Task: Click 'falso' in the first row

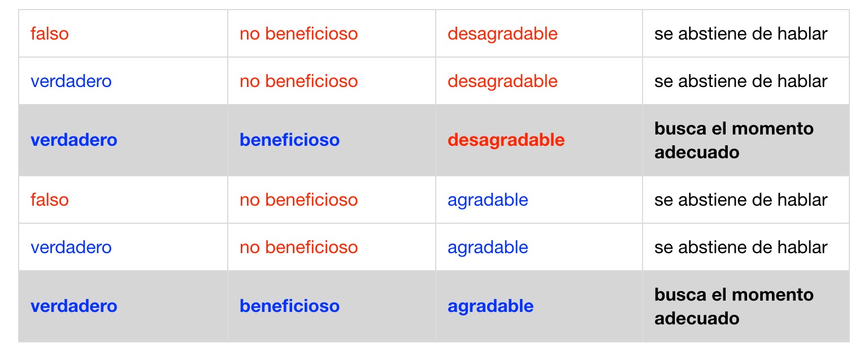Action: (x=50, y=34)
